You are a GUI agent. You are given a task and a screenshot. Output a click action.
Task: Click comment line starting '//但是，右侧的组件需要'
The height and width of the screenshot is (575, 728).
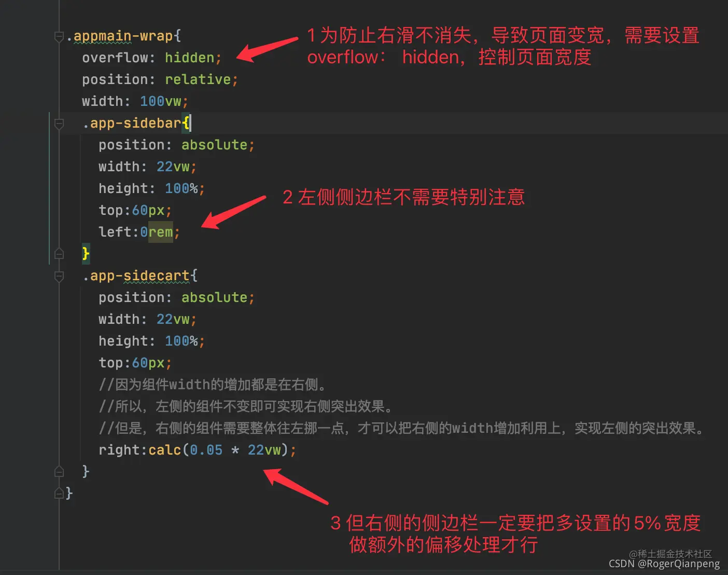[402, 428]
